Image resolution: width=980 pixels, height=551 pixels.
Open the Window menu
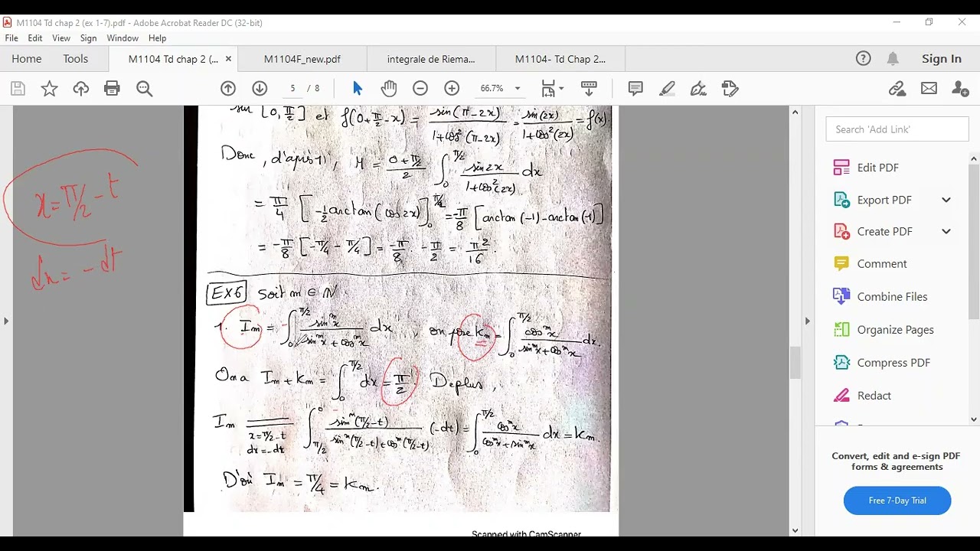tap(122, 38)
